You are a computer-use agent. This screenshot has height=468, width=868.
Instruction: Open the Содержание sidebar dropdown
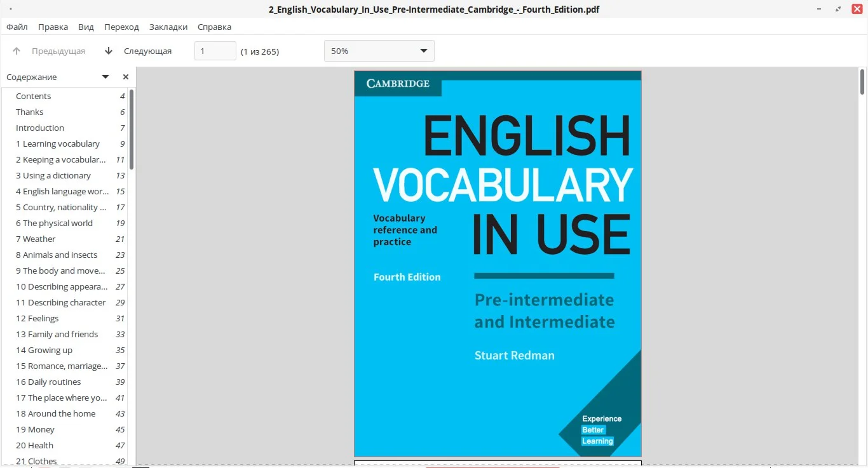[x=105, y=77]
